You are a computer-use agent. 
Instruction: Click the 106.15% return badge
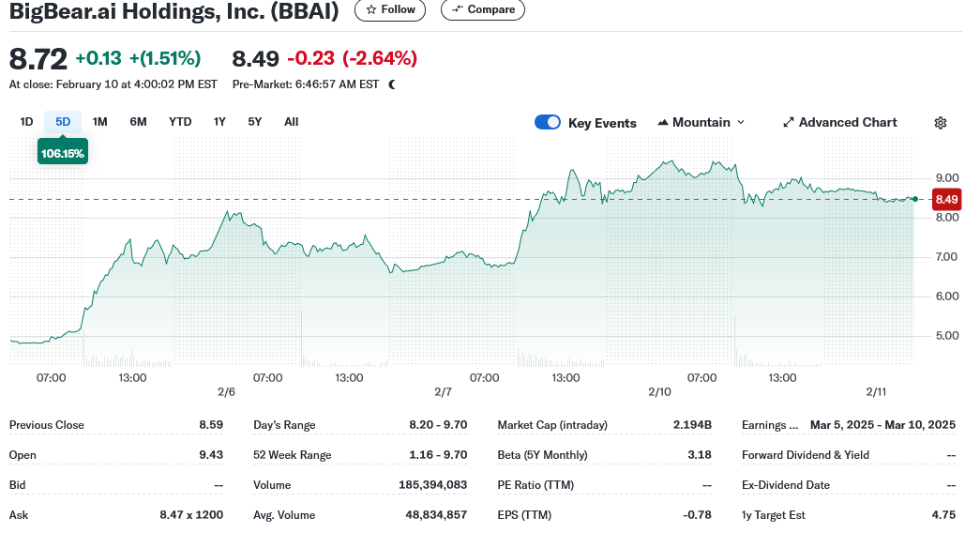tap(63, 153)
